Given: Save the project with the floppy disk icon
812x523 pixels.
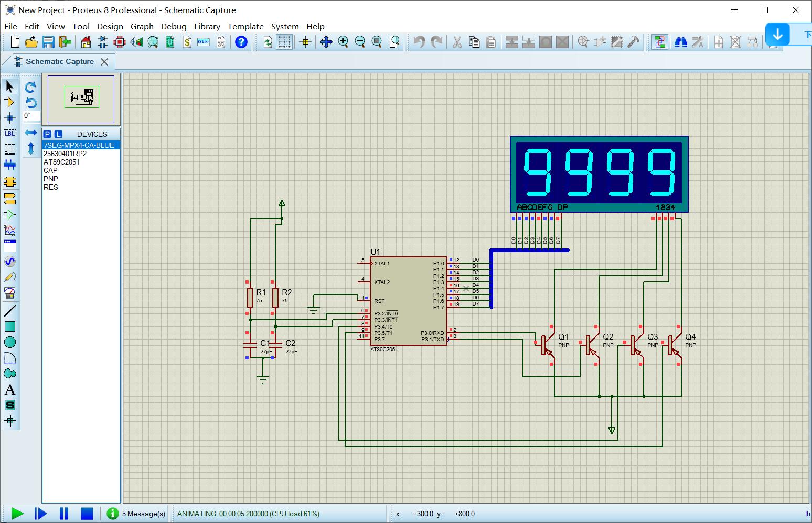Looking at the screenshot, I should tap(48, 42).
